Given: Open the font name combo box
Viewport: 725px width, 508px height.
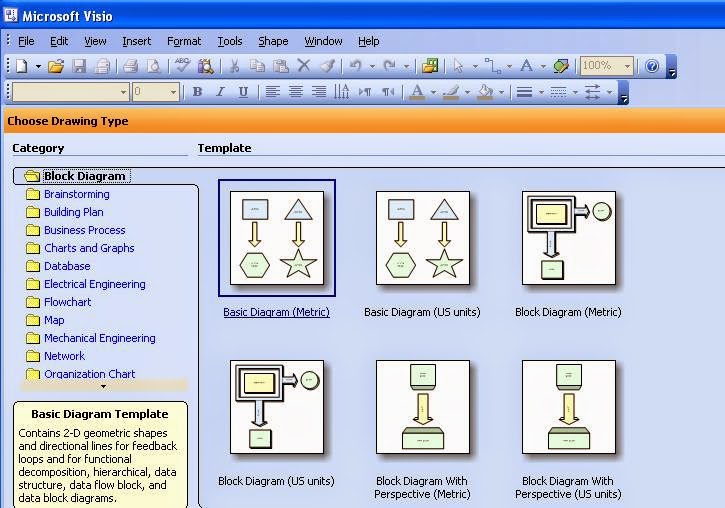Looking at the screenshot, I should click(x=70, y=92).
